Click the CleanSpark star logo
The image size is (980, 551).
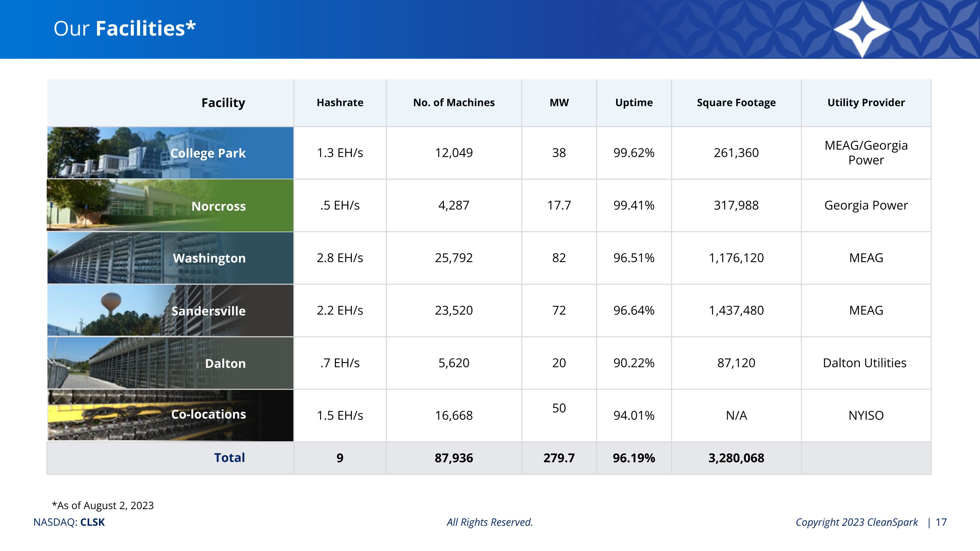coord(862,29)
